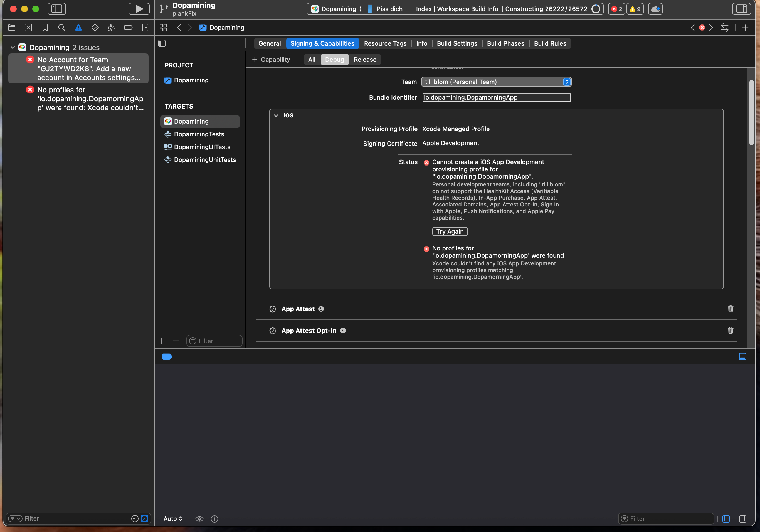Switch to the Info tab
Image resolution: width=760 pixels, height=532 pixels.
[x=422, y=43]
